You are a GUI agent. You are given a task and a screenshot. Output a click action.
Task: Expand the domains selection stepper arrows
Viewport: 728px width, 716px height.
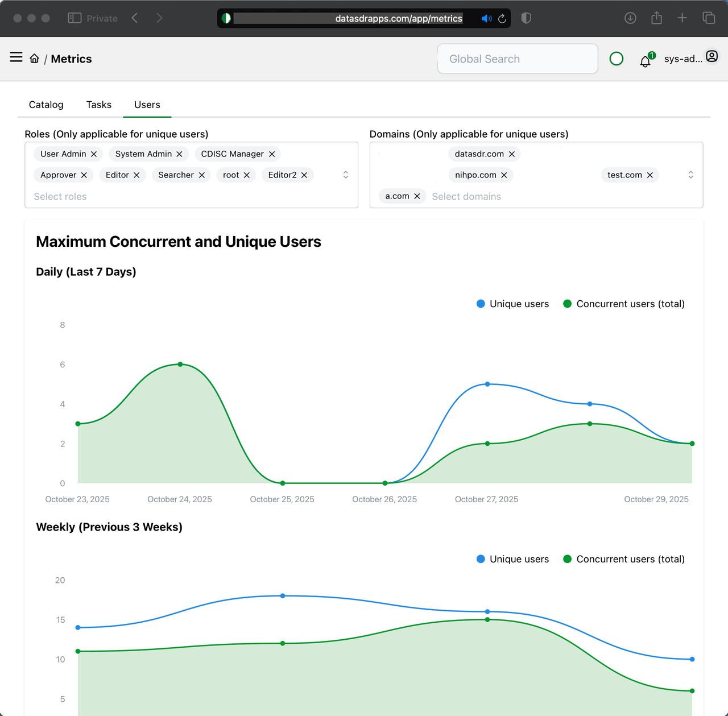690,175
